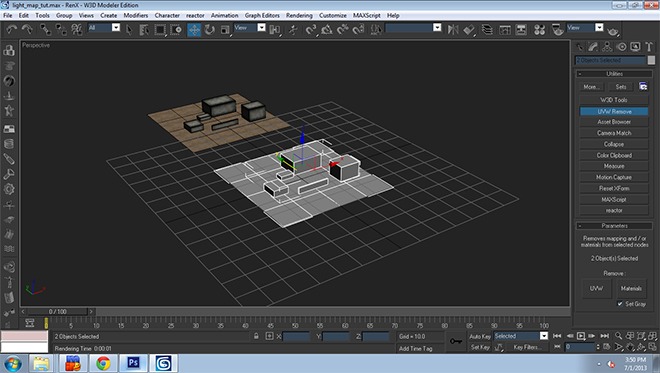Select the Select and Link tool
660x373 pixels.
[x=45, y=29]
